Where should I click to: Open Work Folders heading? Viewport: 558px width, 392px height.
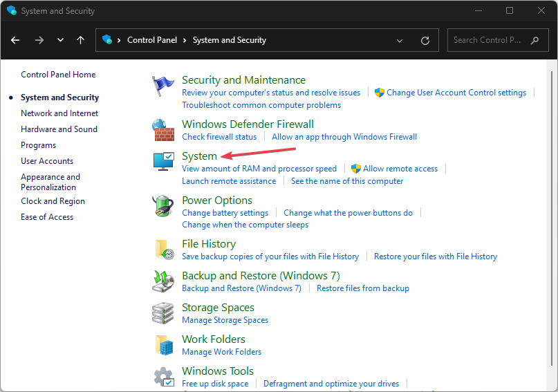point(214,339)
